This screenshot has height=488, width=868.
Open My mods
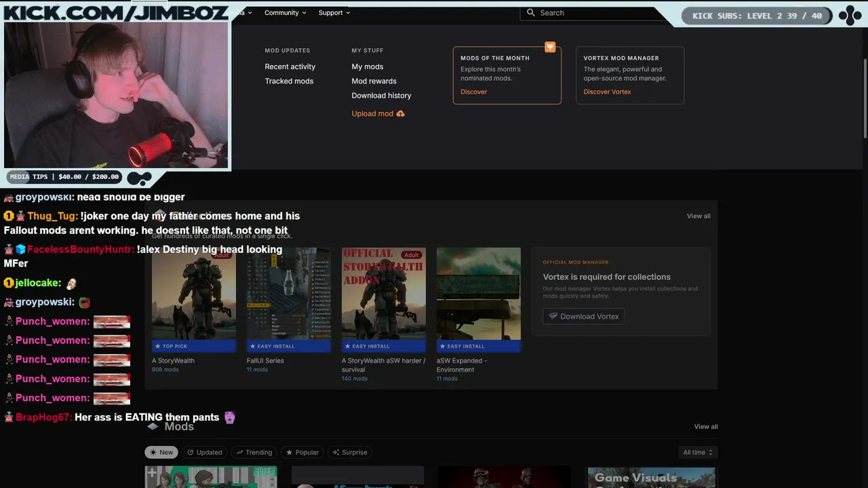368,66
